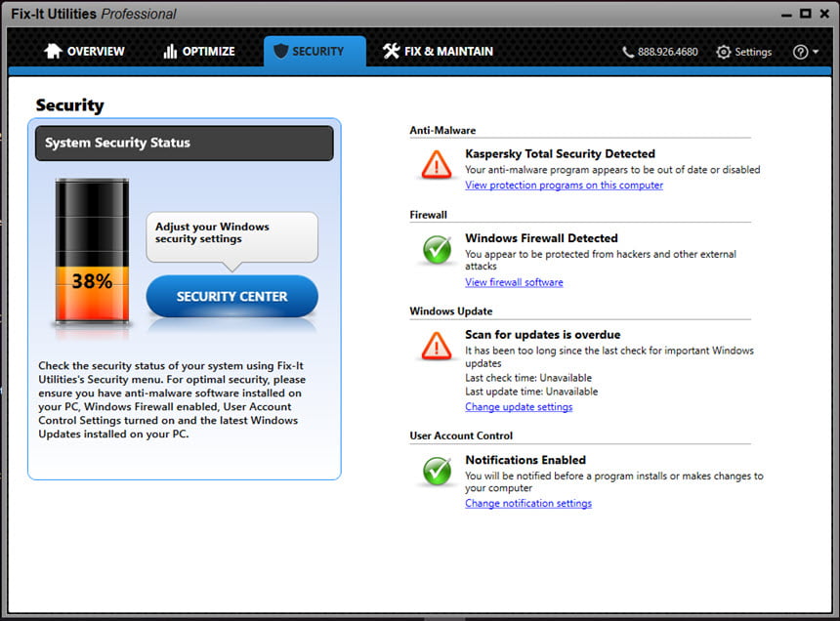Image resolution: width=840 pixels, height=621 pixels.
Task: Click the User Account Control section label
Action: (x=461, y=435)
